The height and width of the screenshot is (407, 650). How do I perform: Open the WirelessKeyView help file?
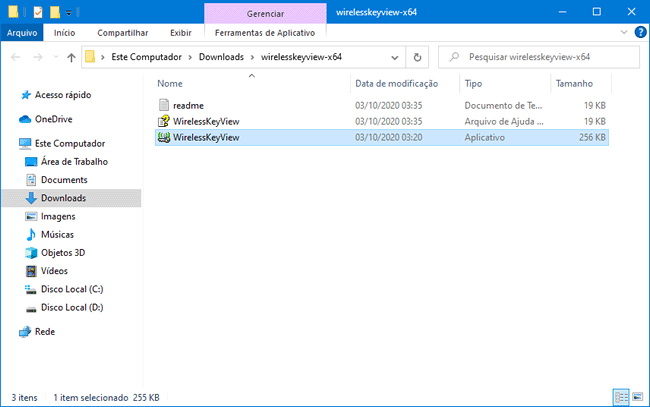coord(205,121)
